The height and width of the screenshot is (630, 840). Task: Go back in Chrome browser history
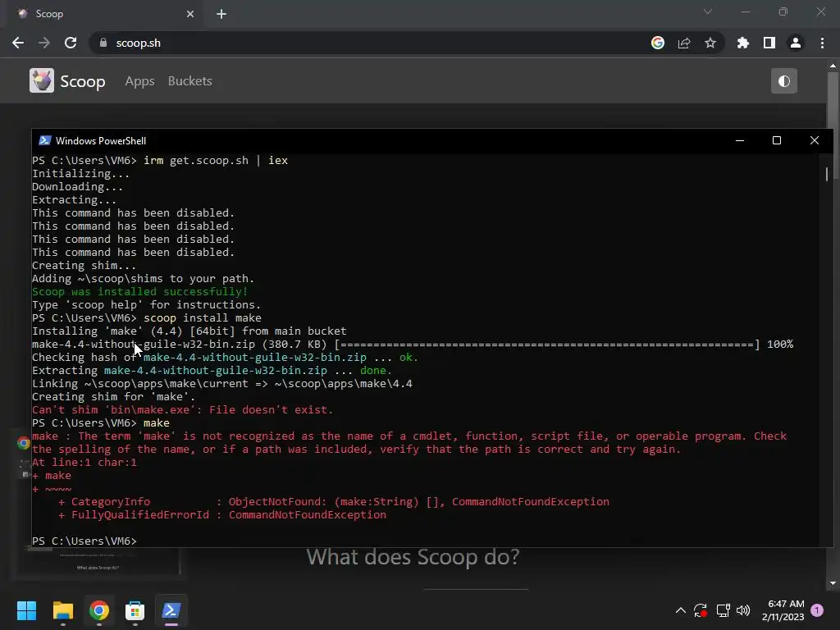[x=18, y=43]
